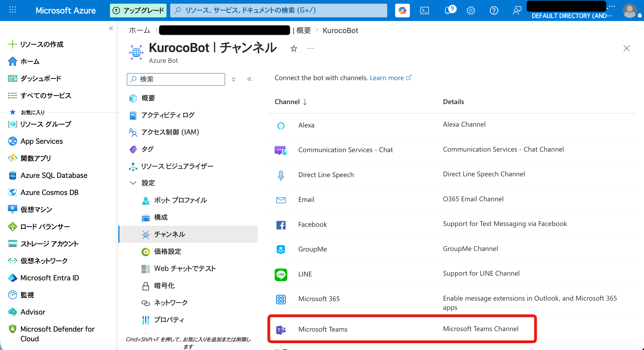Select the GroupMe channel icon
The image size is (644, 350).
281,249
